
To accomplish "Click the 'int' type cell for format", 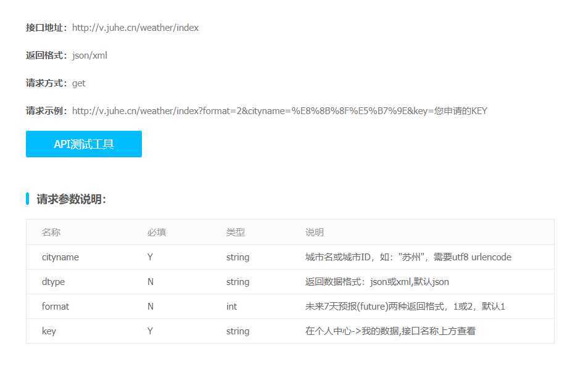I will pyautogui.click(x=231, y=307).
